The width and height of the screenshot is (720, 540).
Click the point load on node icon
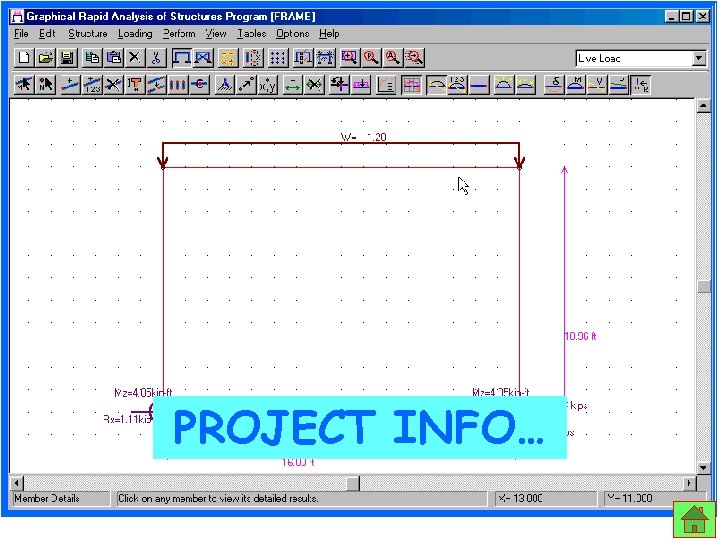[x=339, y=85]
